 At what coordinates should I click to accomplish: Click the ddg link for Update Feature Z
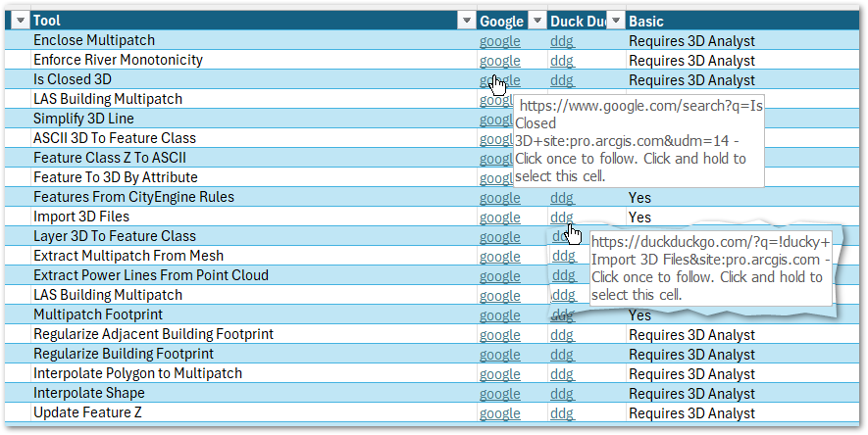[x=561, y=413]
